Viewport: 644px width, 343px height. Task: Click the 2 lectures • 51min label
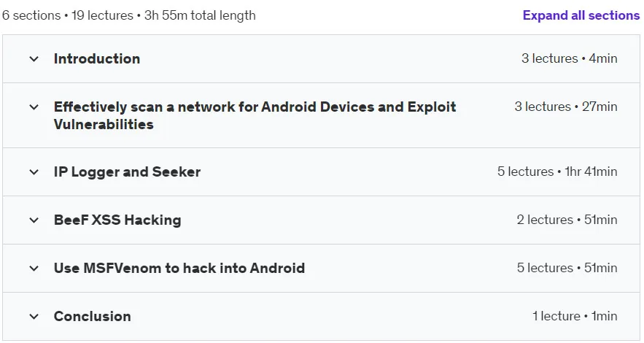coord(567,220)
